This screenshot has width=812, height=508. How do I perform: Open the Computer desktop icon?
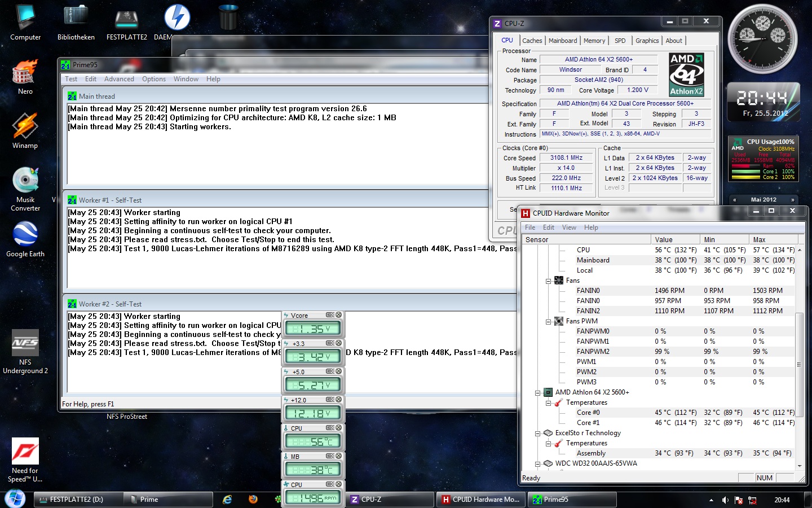[25, 23]
